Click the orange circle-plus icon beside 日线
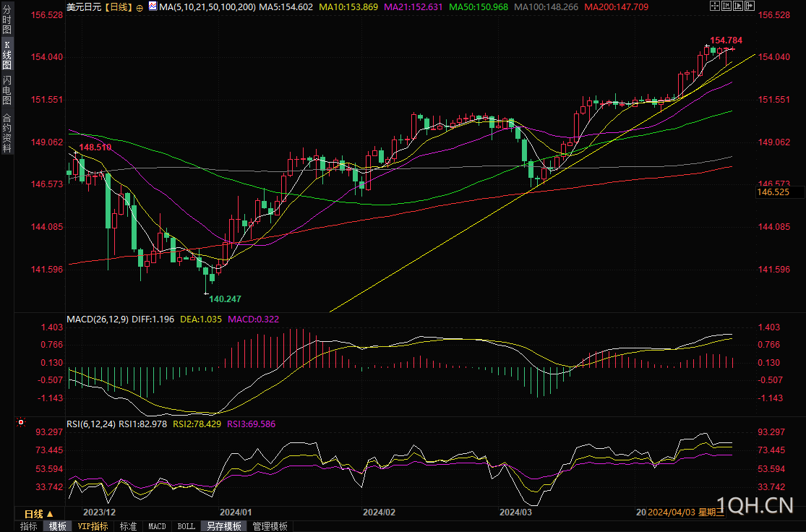This screenshot has width=806, height=532. pos(140,8)
